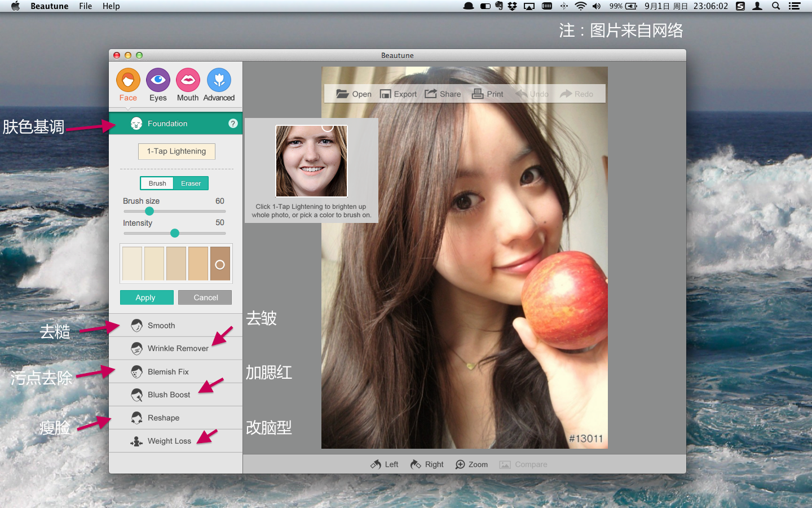The height and width of the screenshot is (508, 812).
Task: Click the AirPlay display menu bar icon
Action: pyautogui.click(x=529, y=6)
